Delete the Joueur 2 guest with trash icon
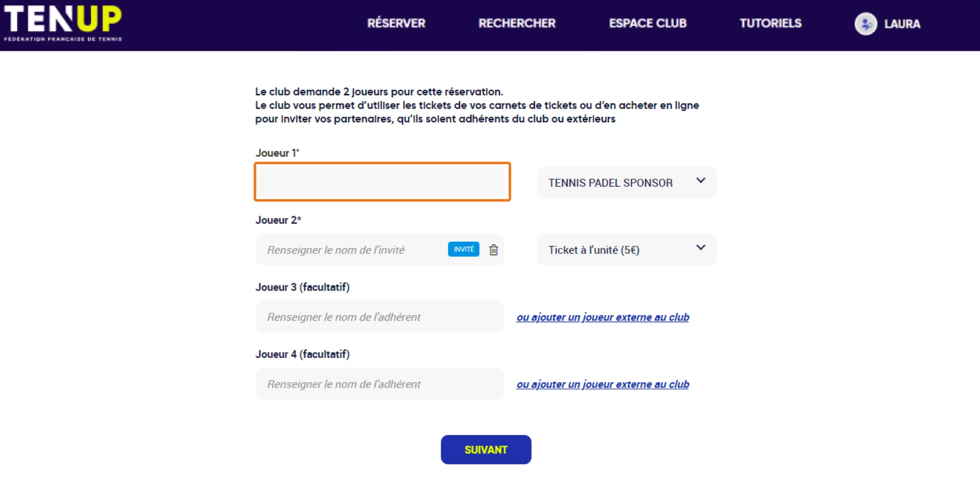 [493, 250]
